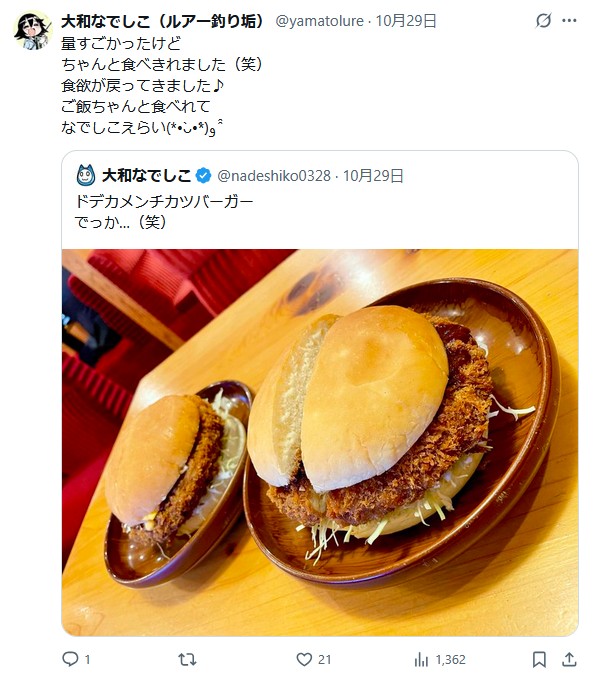Click the @yamatolure handle

click(x=319, y=21)
